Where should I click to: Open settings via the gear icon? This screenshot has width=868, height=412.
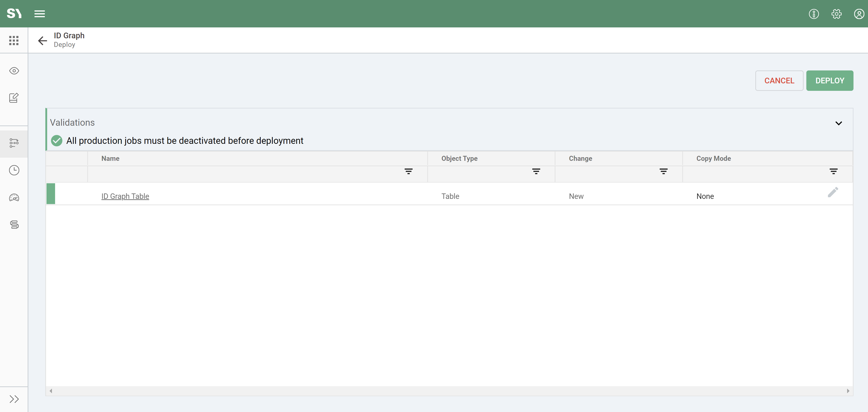(x=836, y=14)
